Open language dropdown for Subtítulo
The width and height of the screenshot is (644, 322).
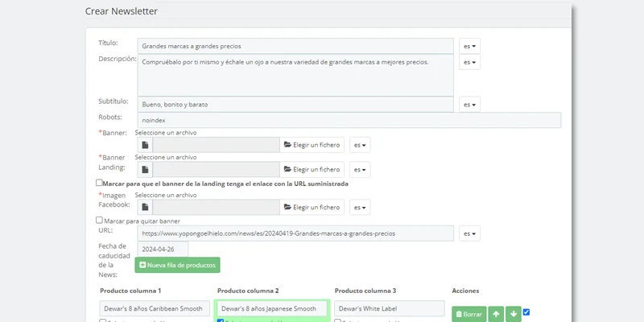[x=469, y=105]
